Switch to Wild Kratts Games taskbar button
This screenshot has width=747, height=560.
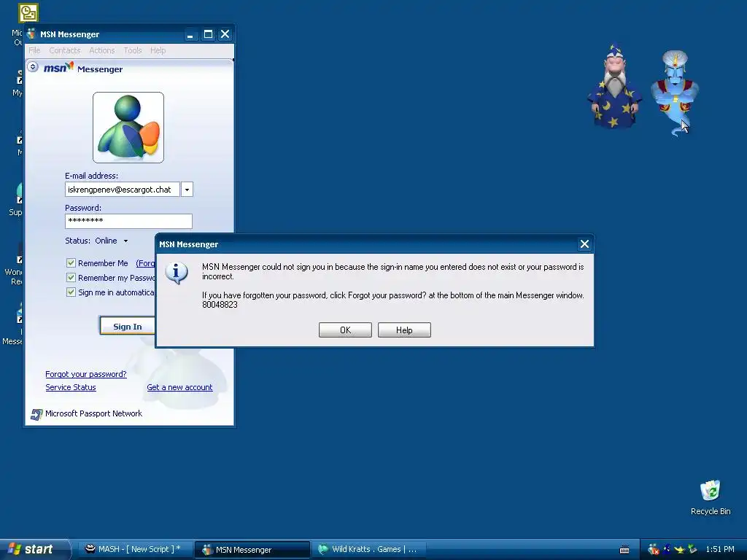368,549
